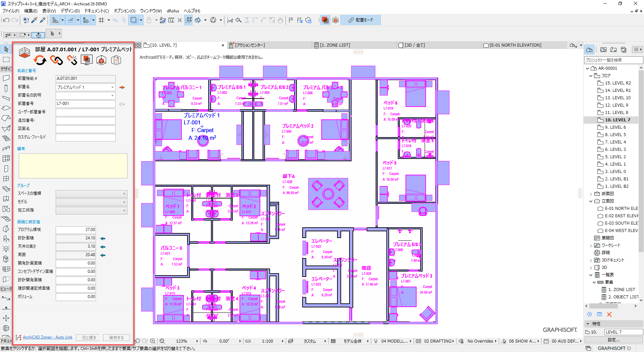Open the オプション(O) menu
The width and height of the screenshot is (644, 352).
click(x=124, y=11)
